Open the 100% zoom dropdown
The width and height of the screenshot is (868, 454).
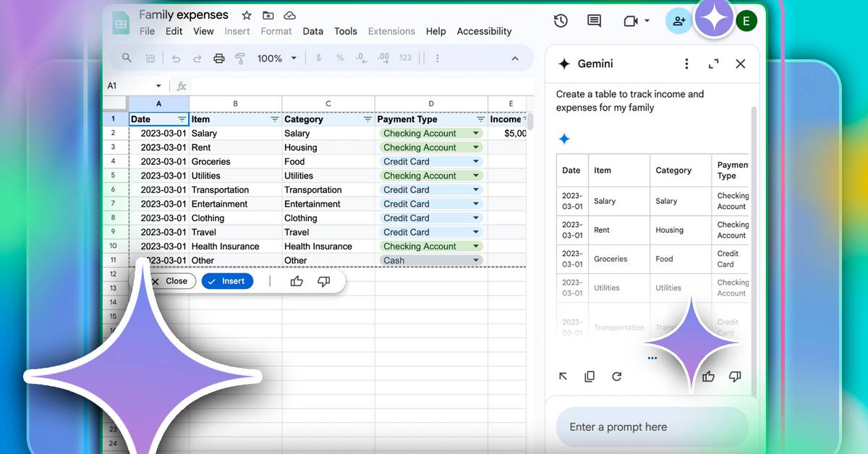click(x=277, y=58)
